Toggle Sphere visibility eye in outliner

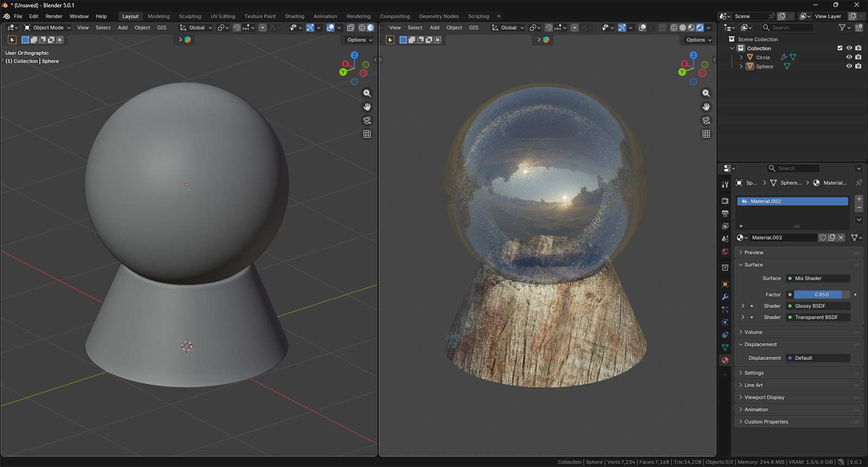849,66
